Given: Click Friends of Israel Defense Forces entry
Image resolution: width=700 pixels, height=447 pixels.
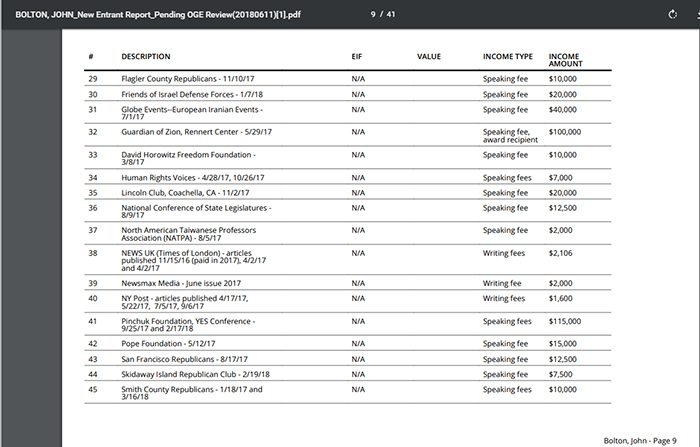Looking at the screenshot, I should 188,93.
